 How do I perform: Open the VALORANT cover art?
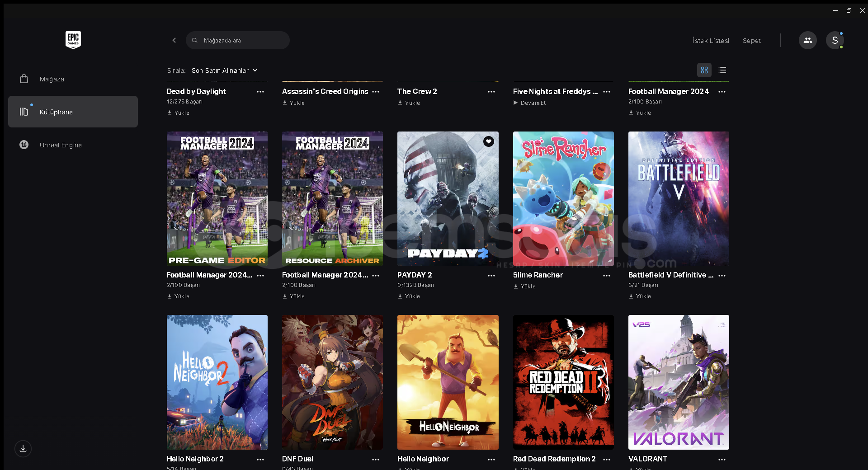(x=679, y=382)
